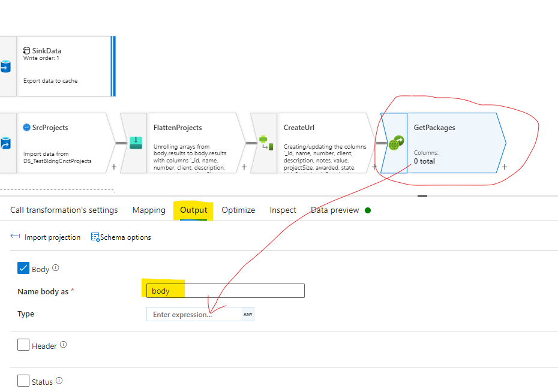
Task: Click 'DS_TestBldngCnctProjects' dataset text
Action: pyautogui.click(x=58, y=161)
